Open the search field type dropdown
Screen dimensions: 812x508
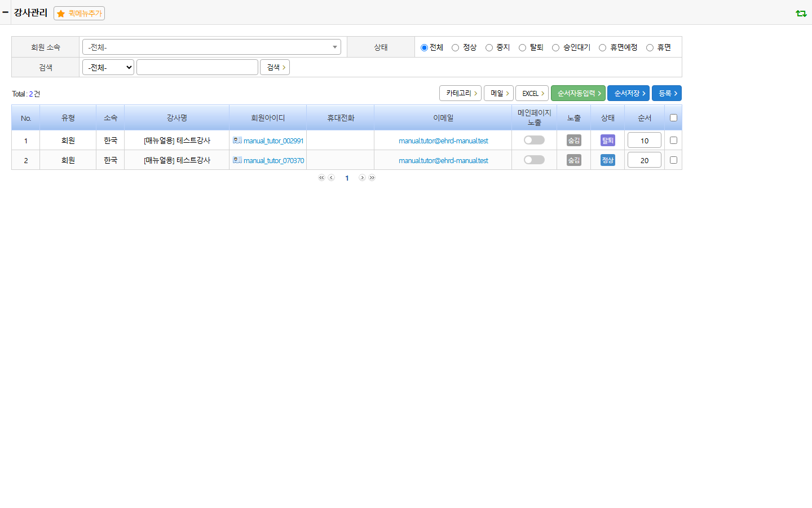click(108, 67)
